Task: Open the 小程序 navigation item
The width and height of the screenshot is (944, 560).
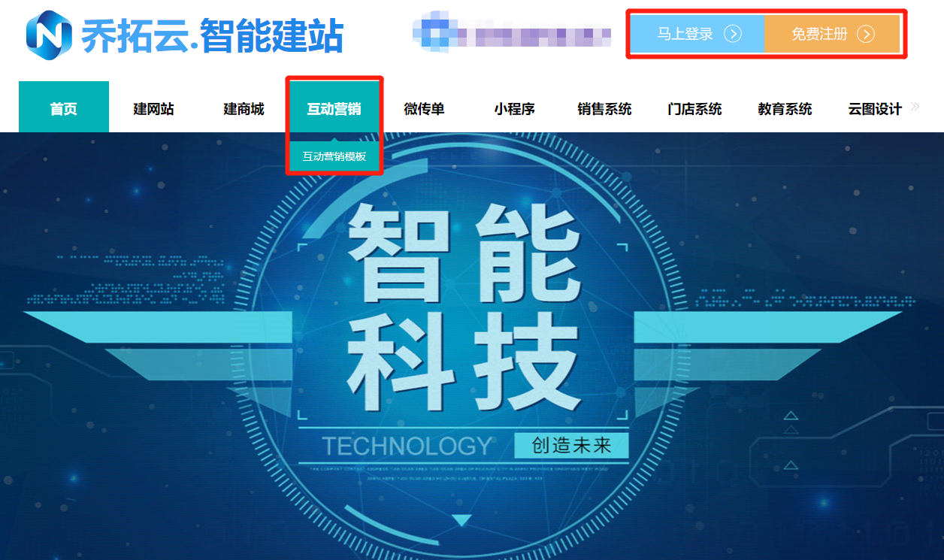Action: (515, 109)
